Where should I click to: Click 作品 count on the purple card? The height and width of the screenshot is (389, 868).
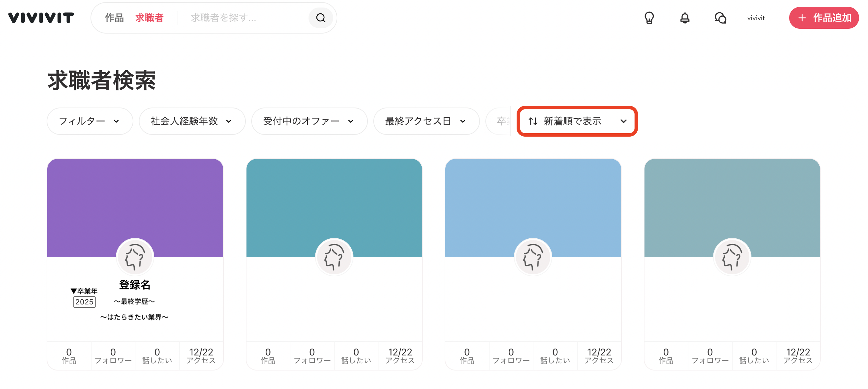[69, 356]
